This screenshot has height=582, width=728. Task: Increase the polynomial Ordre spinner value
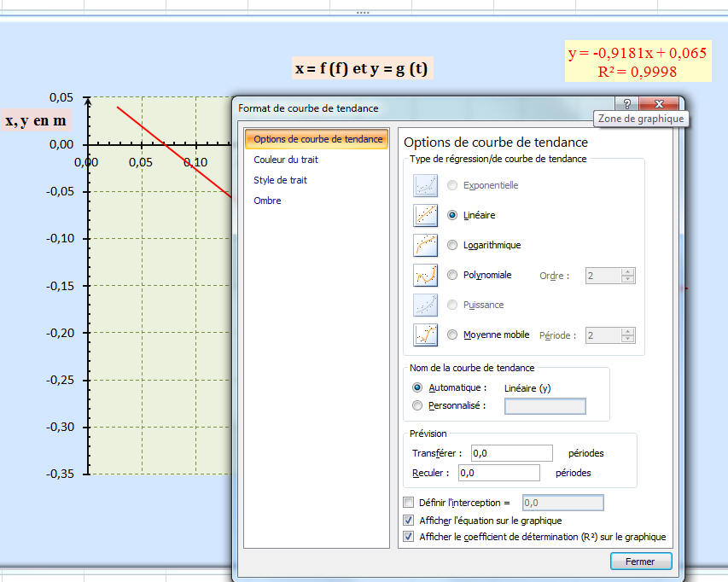point(627,272)
